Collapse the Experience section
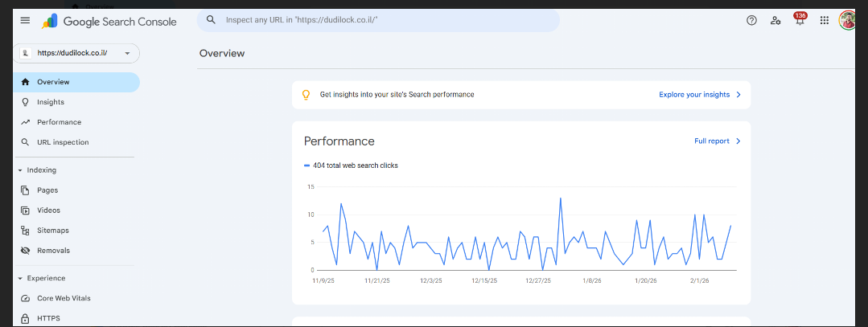 click(x=20, y=279)
